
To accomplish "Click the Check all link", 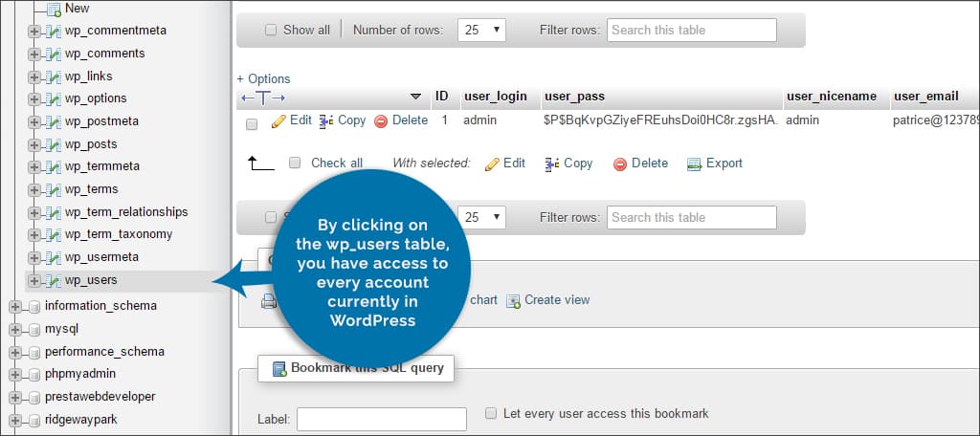I will 337,163.
